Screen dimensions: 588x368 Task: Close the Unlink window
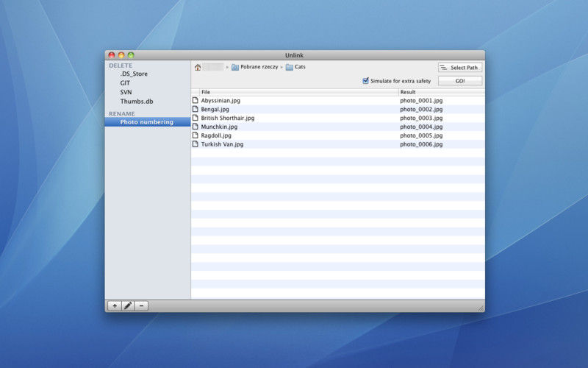[x=112, y=55]
